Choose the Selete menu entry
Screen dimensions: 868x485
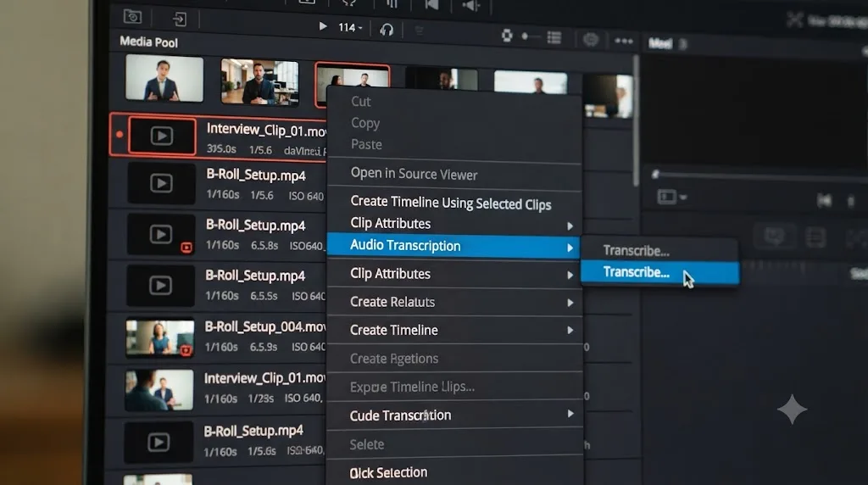coord(367,444)
